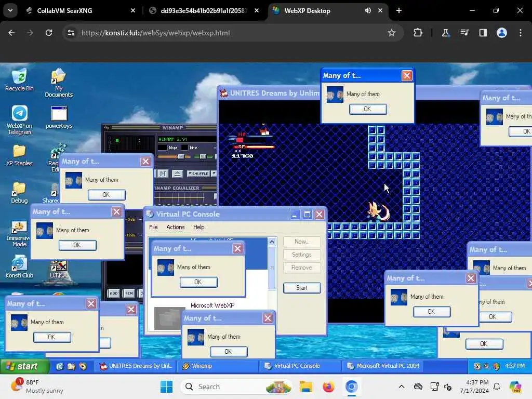Open the U.T.K.A desktop icon
This screenshot has height=399, width=532.
59,270
